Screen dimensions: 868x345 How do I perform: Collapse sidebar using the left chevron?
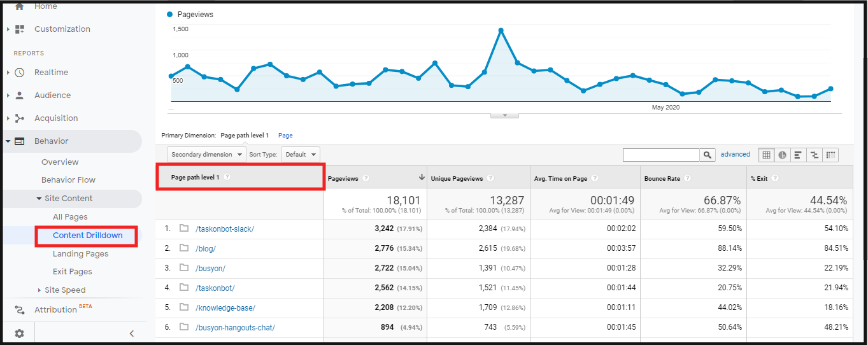click(x=132, y=333)
